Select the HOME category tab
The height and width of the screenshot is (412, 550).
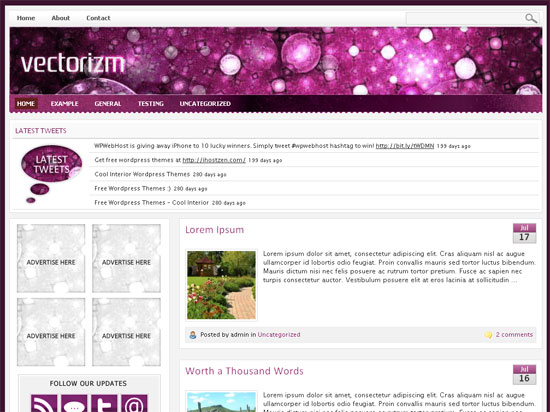pyautogui.click(x=26, y=103)
